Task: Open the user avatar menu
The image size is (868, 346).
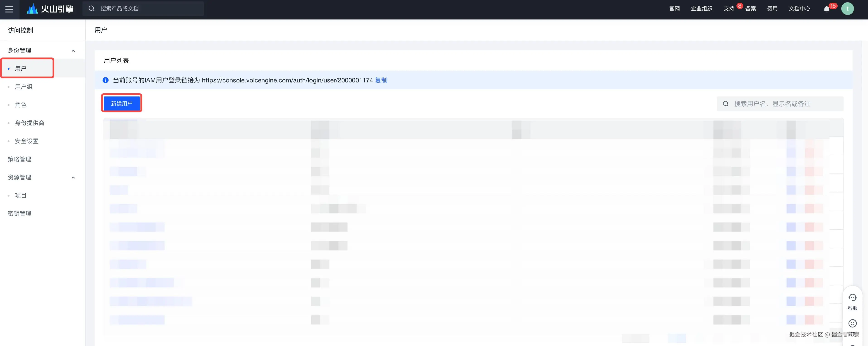Action: pyautogui.click(x=847, y=9)
